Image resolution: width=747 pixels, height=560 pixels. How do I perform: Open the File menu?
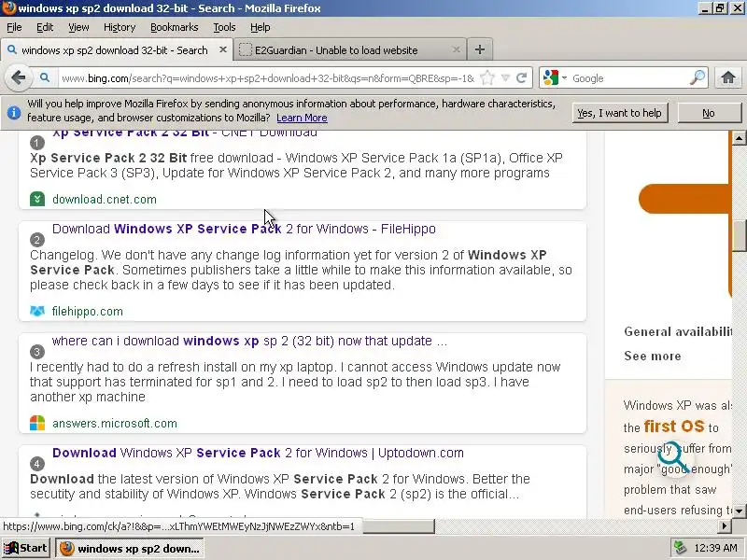click(x=14, y=27)
